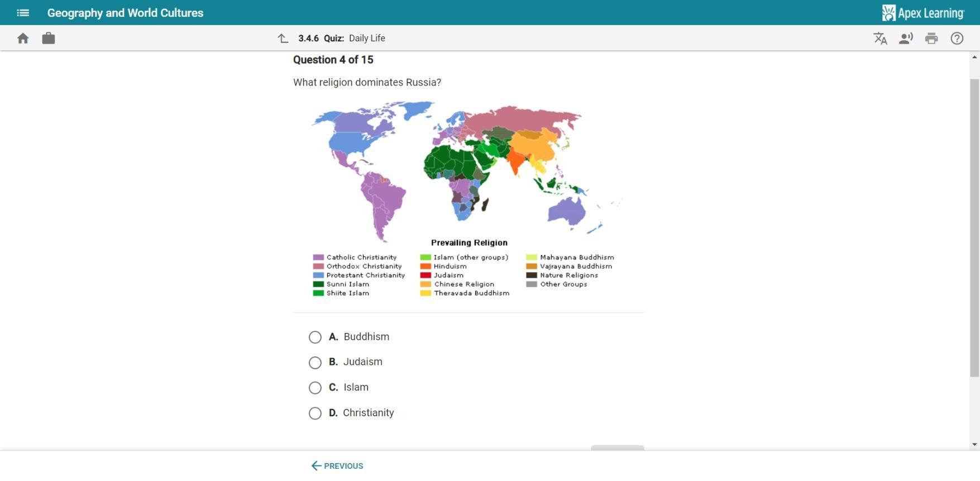Click the vertical scrollbar thumb

(x=974, y=228)
